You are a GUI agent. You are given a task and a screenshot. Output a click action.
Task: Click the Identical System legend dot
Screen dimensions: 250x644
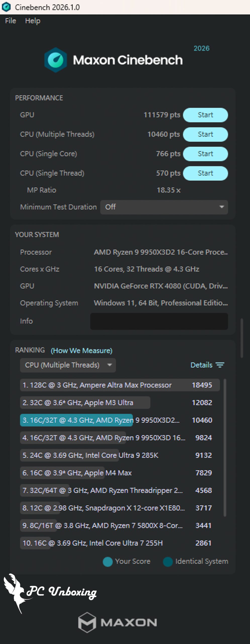168,562
